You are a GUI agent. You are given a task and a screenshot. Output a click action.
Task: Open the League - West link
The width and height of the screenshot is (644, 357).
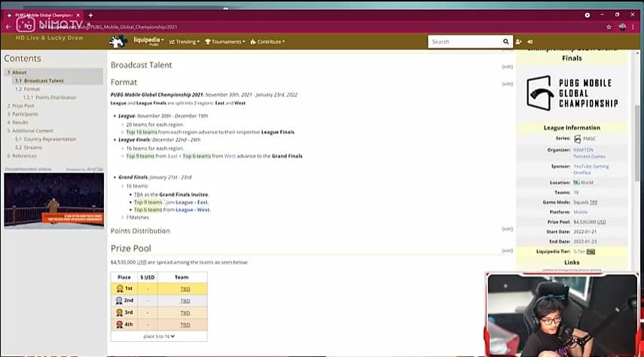(192, 209)
